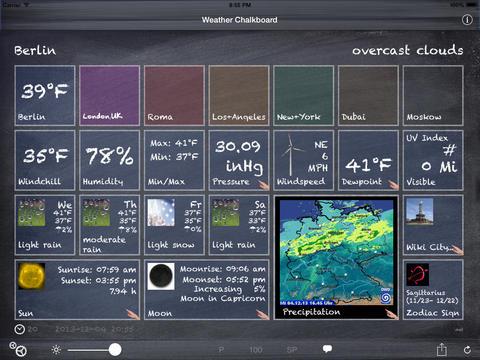Image resolution: width=480 pixels, height=360 pixels.
Task: Open settings via the bottom-left gear icon
Action: [x=18, y=349]
